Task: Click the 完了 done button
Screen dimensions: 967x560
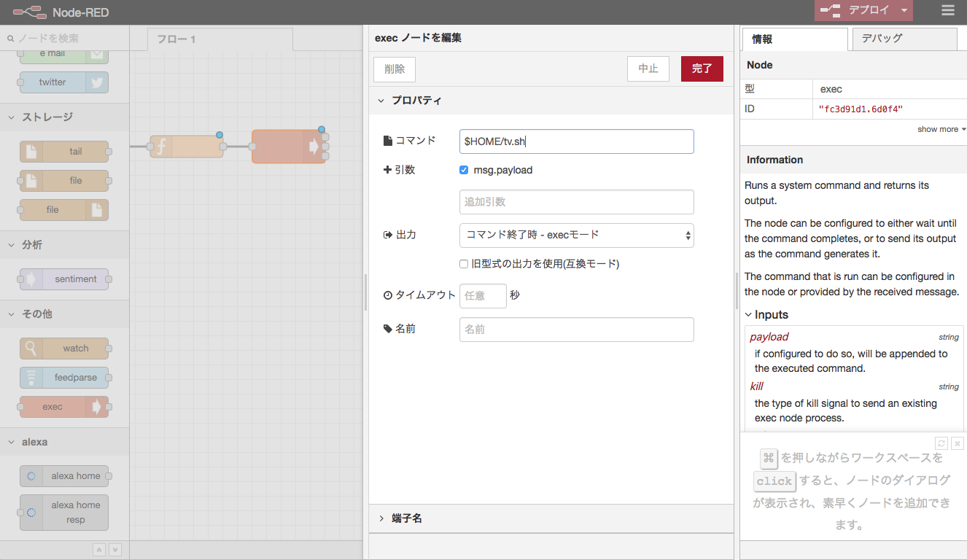Action: pos(702,69)
